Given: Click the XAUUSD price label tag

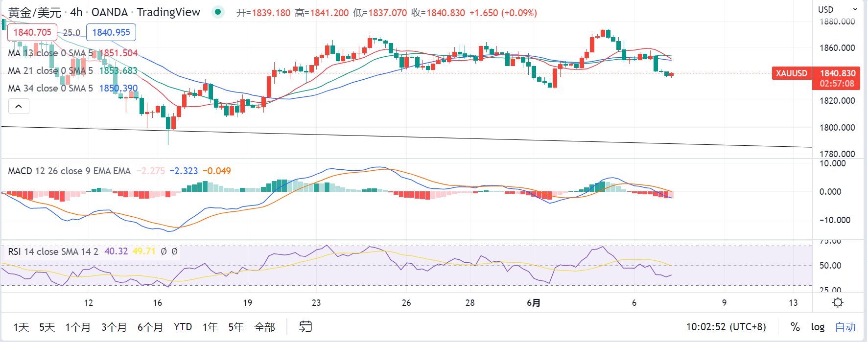Looking at the screenshot, I should tap(792, 73).
